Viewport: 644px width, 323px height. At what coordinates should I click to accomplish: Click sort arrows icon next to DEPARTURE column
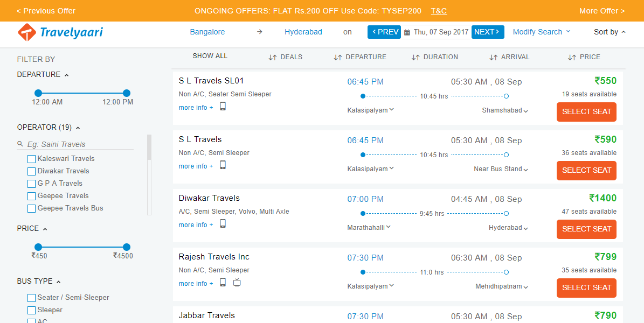pos(337,58)
